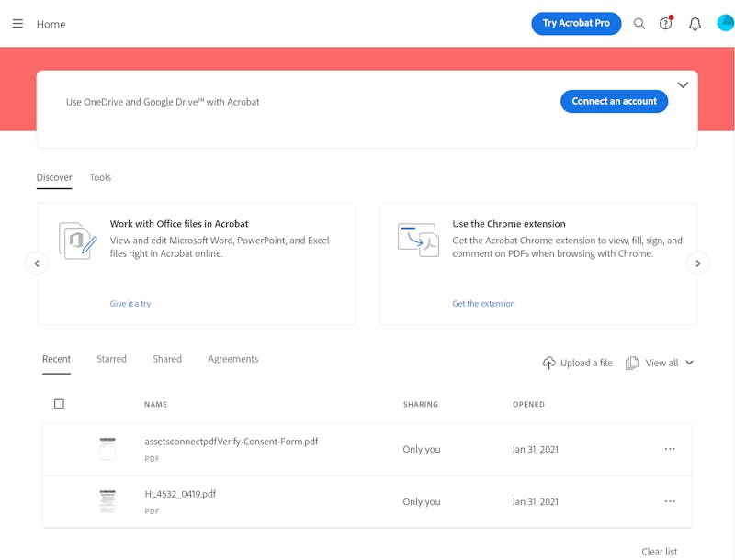Open the HL4532_0419.pdf thumbnail
735x560 pixels.
[107, 501]
